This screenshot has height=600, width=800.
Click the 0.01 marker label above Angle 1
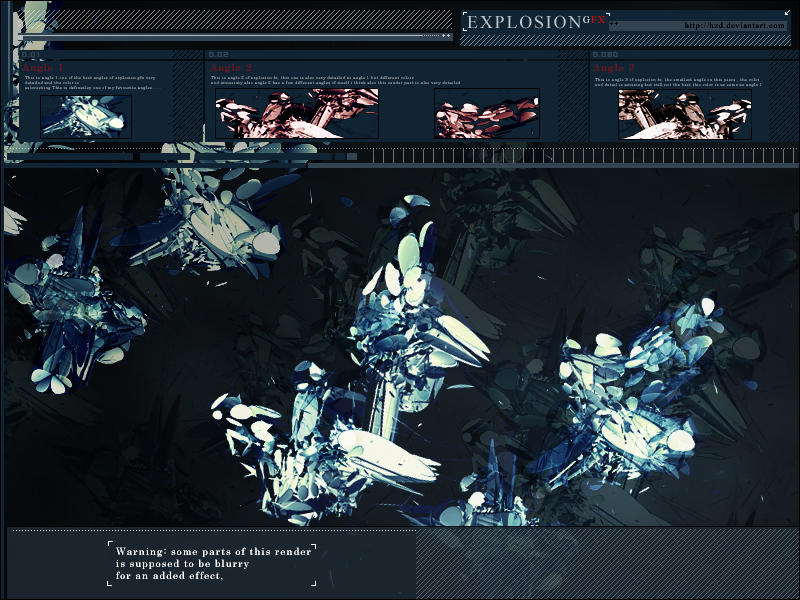coord(30,53)
